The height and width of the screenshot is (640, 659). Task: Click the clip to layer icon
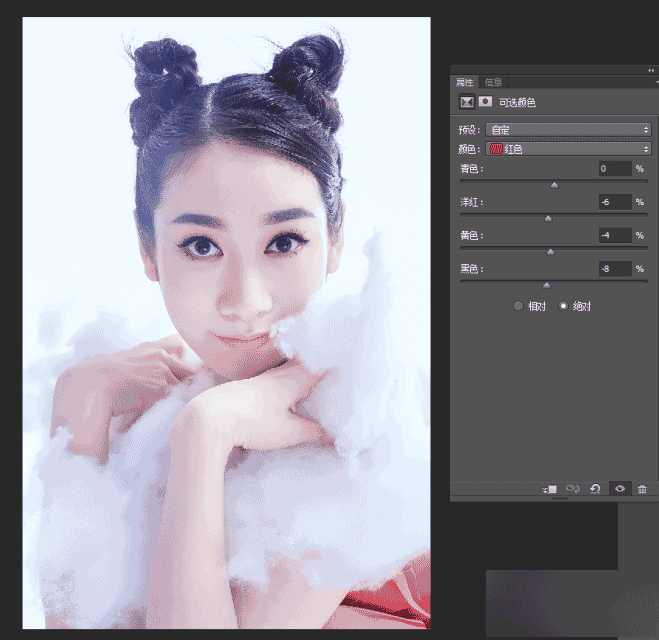pyautogui.click(x=550, y=489)
